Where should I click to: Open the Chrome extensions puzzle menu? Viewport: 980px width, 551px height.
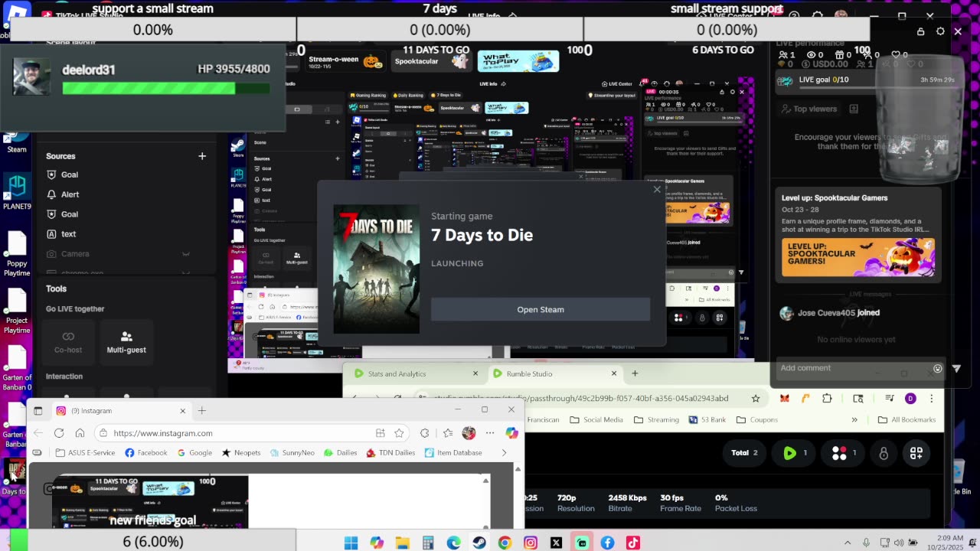click(827, 398)
